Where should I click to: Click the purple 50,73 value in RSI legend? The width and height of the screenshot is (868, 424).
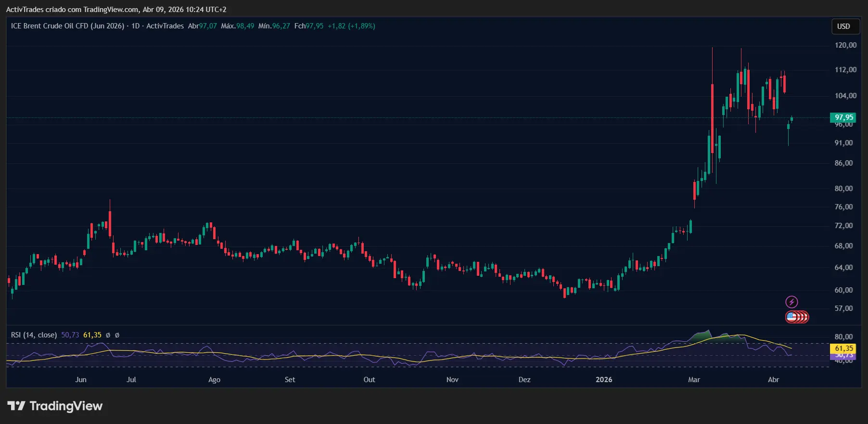point(70,335)
